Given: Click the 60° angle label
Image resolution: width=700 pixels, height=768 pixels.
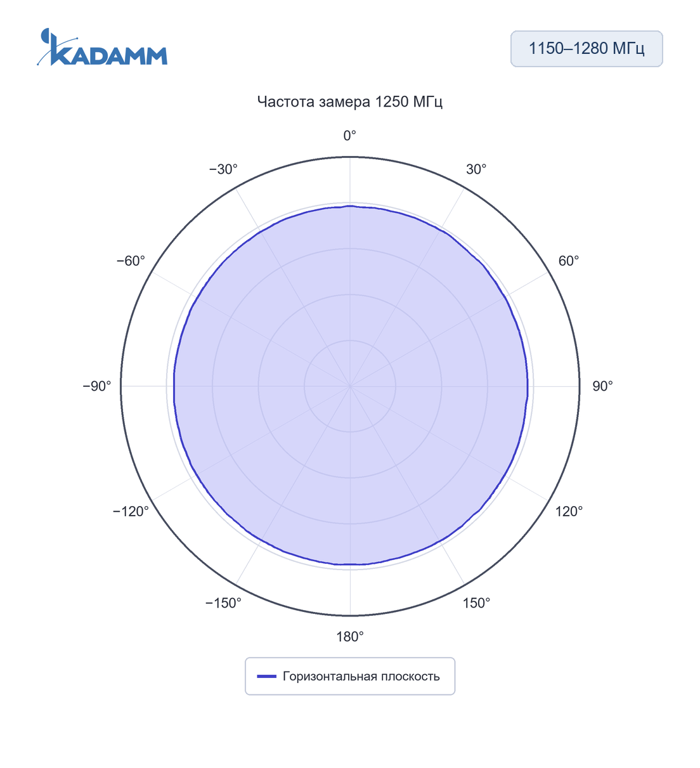Looking at the screenshot, I should 569,261.
